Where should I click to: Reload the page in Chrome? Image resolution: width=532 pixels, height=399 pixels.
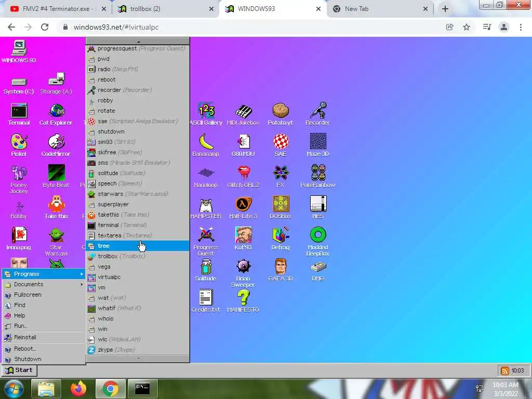coord(45,27)
